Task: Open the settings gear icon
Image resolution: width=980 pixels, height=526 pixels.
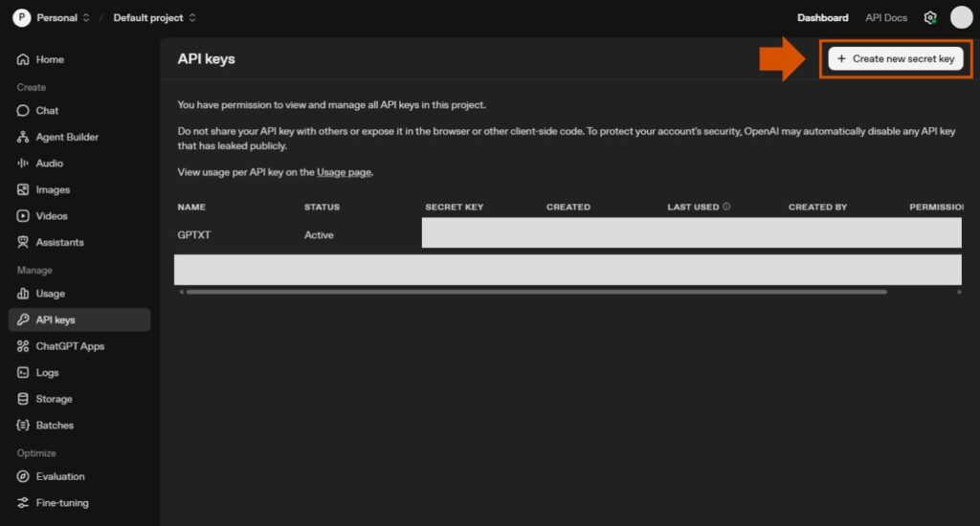Action: pyautogui.click(x=929, y=18)
